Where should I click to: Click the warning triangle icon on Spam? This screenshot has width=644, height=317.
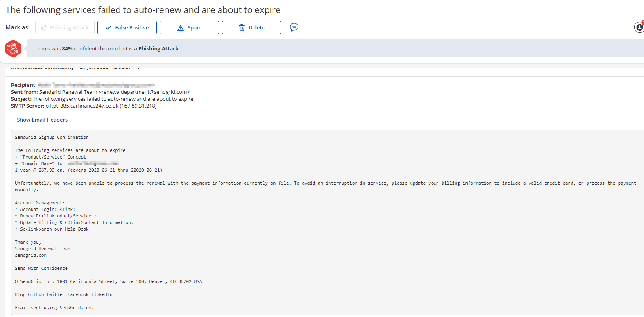(x=180, y=28)
